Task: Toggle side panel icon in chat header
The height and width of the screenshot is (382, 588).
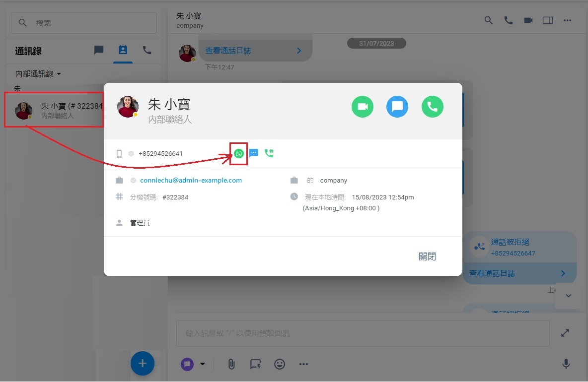Action: 547,20
